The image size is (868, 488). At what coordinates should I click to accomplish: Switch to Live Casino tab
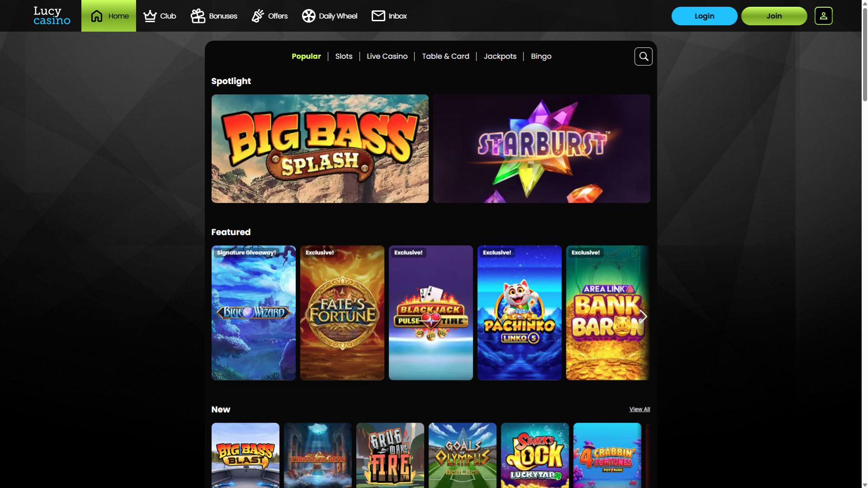point(387,56)
